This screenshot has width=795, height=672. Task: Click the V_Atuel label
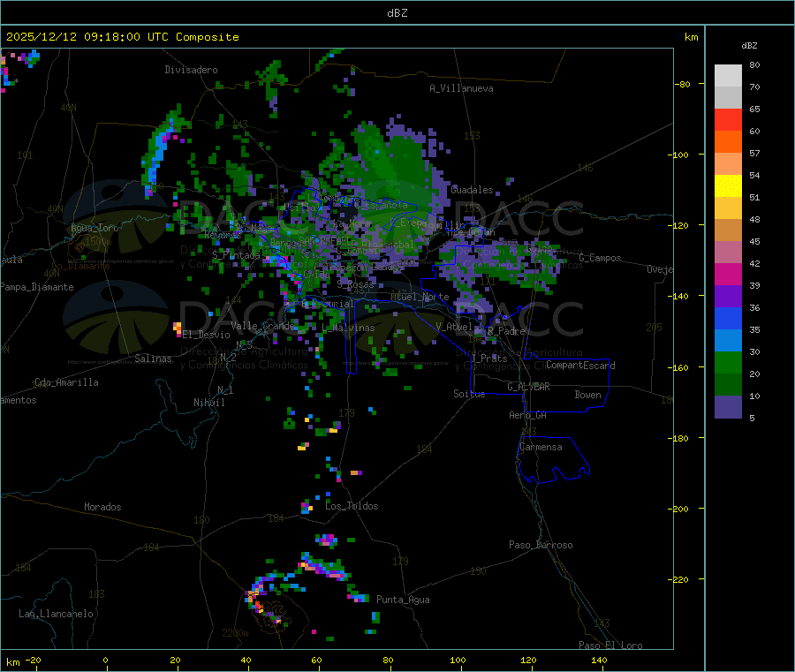click(454, 327)
